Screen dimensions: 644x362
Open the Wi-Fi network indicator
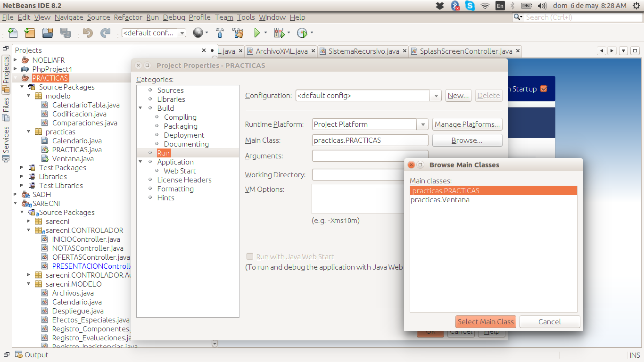coord(485,6)
